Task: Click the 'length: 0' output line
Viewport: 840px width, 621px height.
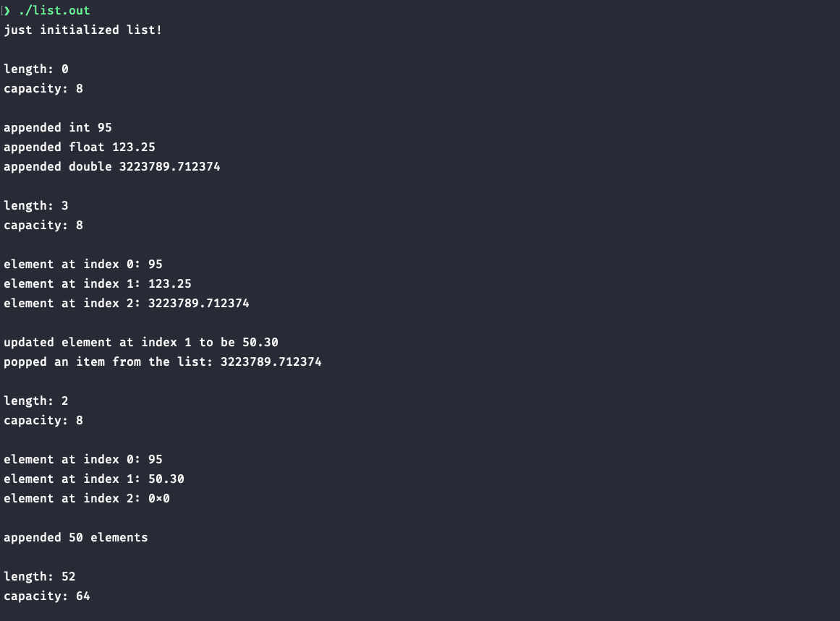Action: [36, 69]
